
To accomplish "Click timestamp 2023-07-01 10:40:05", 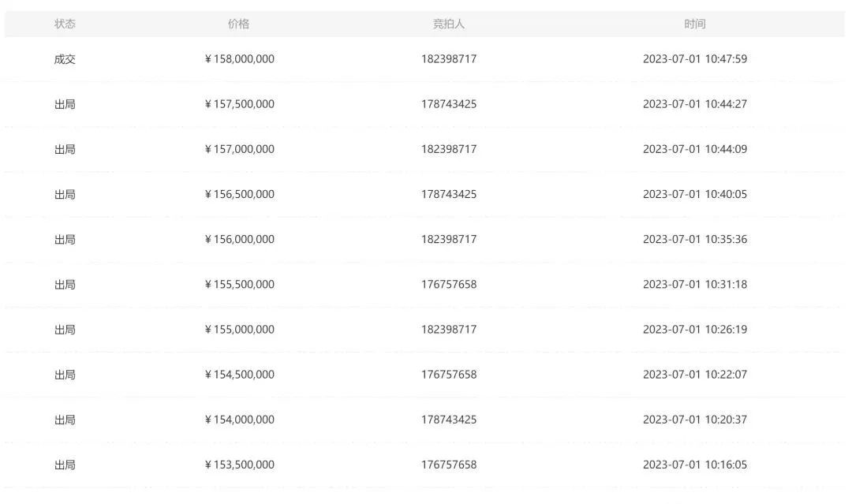I will pyautogui.click(x=694, y=194).
